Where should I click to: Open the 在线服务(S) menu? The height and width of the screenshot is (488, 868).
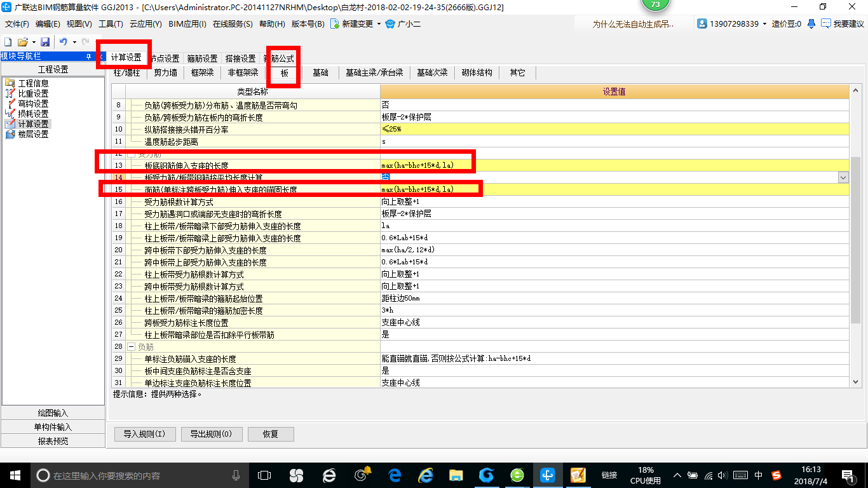click(x=233, y=24)
